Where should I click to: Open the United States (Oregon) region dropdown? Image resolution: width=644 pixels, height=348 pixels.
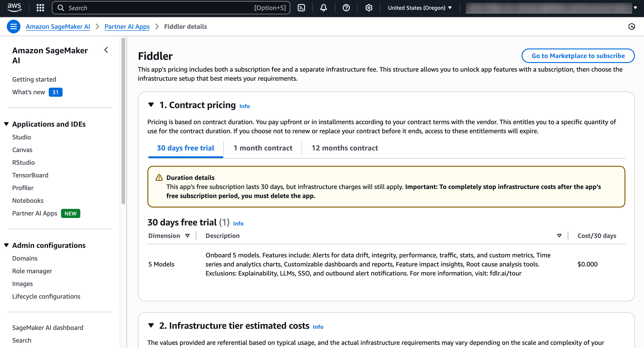[x=420, y=8]
